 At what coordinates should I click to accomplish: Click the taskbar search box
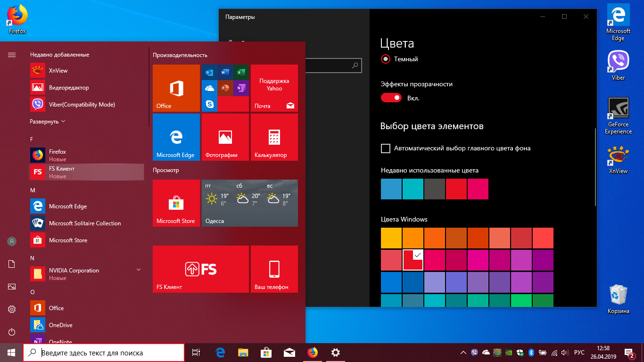click(x=104, y=353)
